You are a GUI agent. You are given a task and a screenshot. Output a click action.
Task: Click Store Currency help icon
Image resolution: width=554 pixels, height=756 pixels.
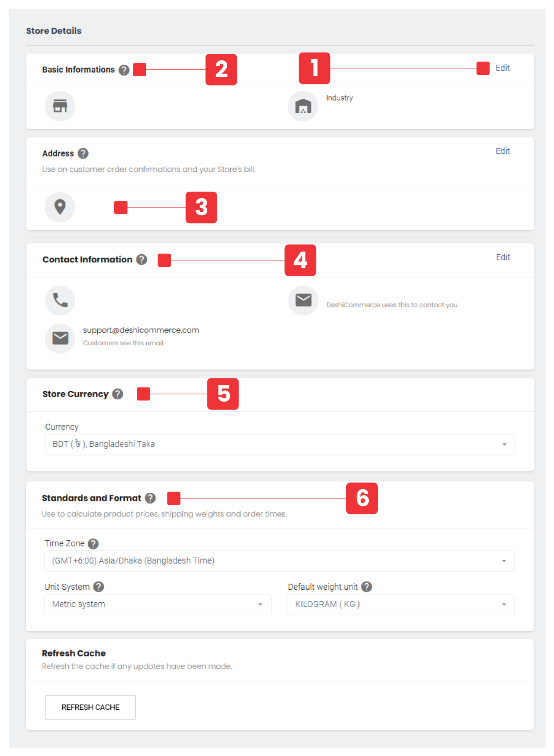(118, 394)
